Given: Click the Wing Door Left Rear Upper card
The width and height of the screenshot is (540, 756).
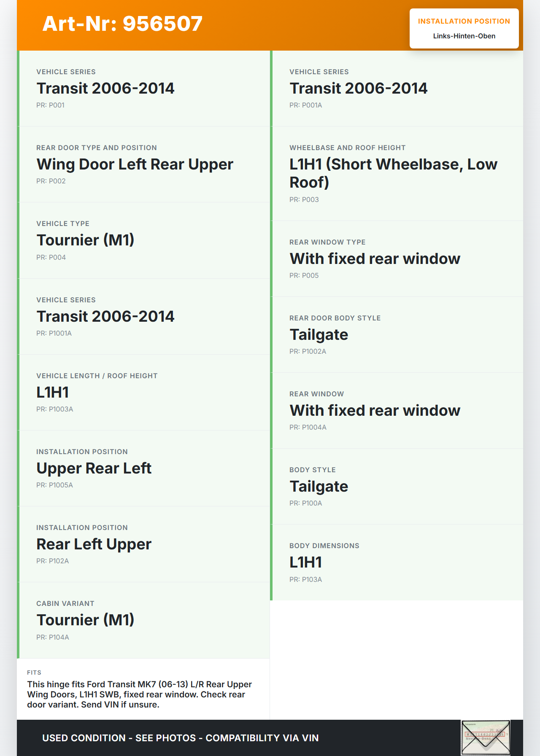Looking at the screenshot, I should 144,164.
